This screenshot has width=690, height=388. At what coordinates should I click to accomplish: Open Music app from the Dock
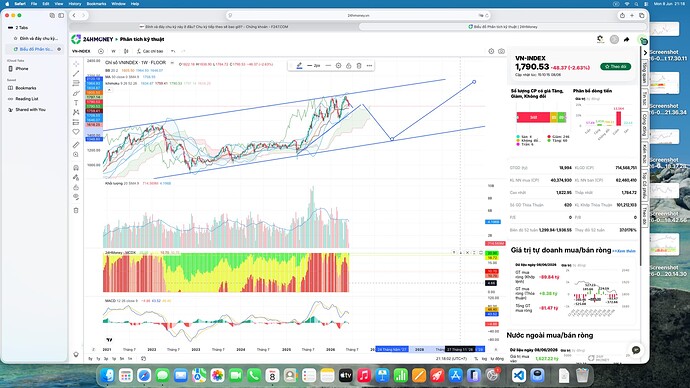click(x=363, y=375)
